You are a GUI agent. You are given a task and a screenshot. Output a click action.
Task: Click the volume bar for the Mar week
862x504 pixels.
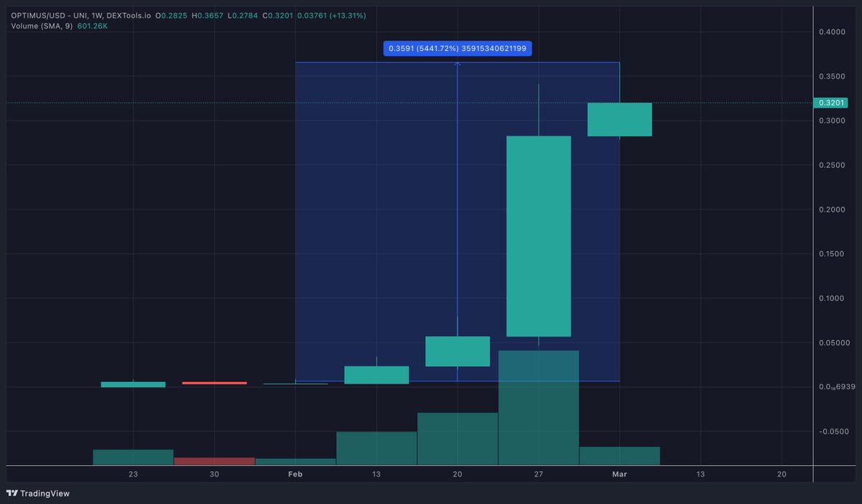(x=620, y=456)
